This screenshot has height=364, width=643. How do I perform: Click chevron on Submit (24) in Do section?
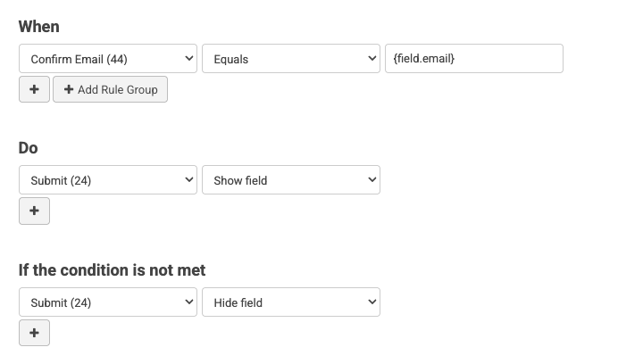point(188,180)
